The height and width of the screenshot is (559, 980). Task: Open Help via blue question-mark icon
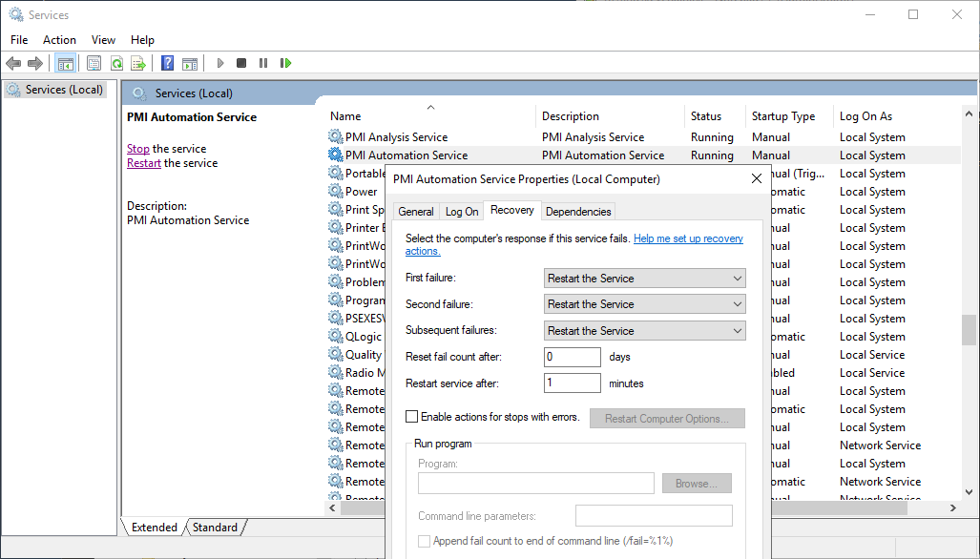coord(168,63)
